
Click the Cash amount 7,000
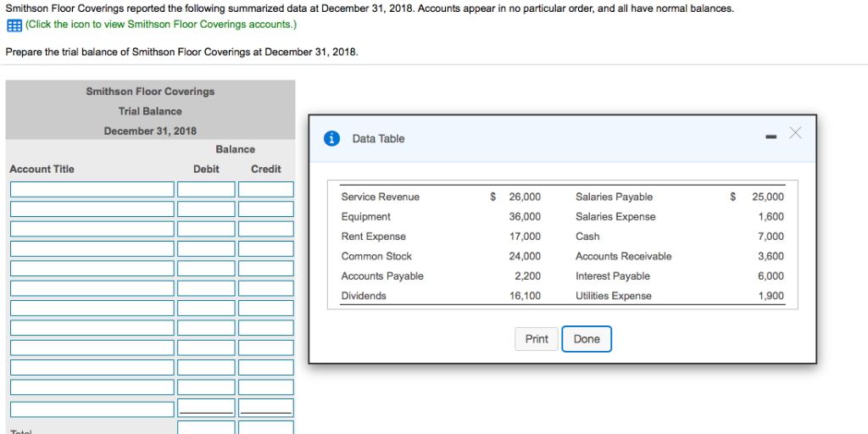click(771, 237)
